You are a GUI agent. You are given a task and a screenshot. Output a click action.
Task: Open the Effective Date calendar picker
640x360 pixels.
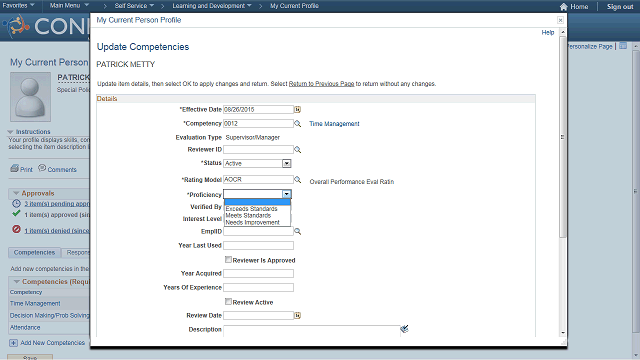pos(298,109)
